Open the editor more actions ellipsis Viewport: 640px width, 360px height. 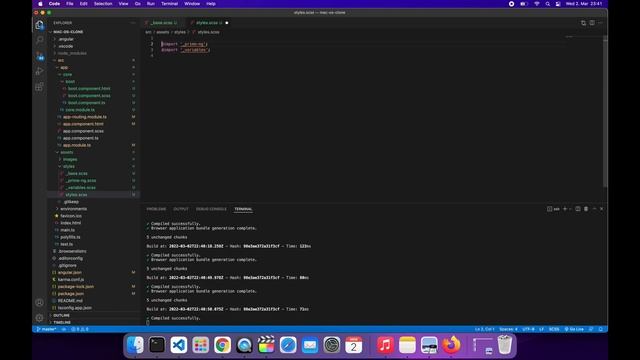pyautogui.click(x=600, y=23)
